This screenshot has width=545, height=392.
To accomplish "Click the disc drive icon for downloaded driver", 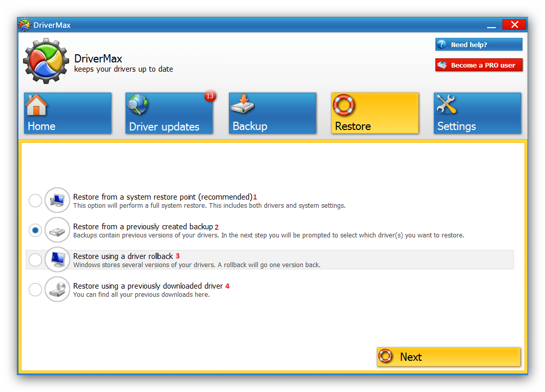I will click(x=57, y=289).
